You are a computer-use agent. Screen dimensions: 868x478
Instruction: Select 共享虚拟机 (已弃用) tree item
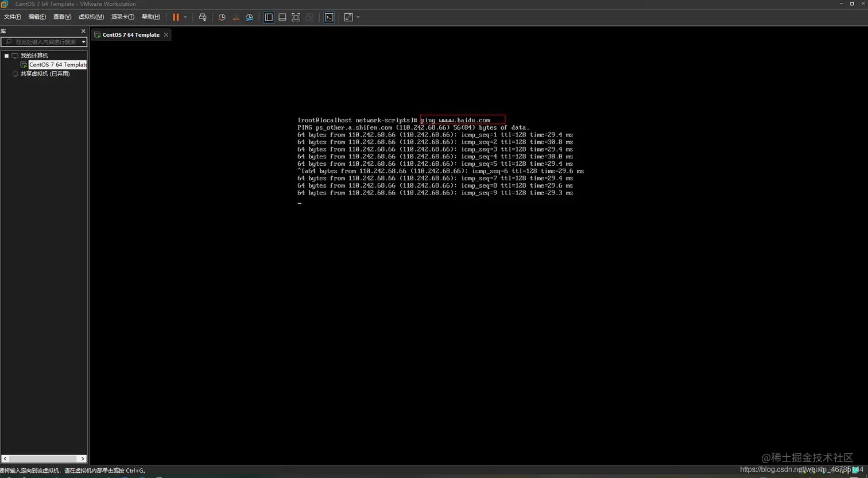pos(45,74)
